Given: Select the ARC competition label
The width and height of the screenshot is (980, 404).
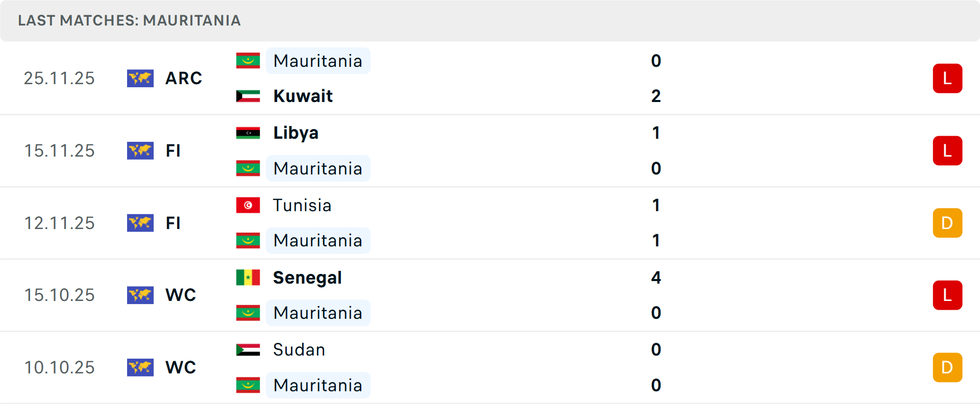Looking at the screenshot, I should coord(183,79).
